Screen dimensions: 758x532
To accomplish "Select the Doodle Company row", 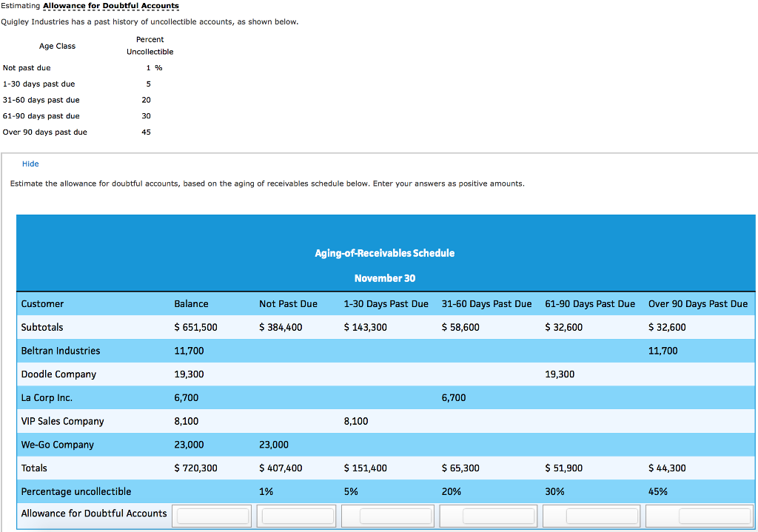I will (58, 374).
